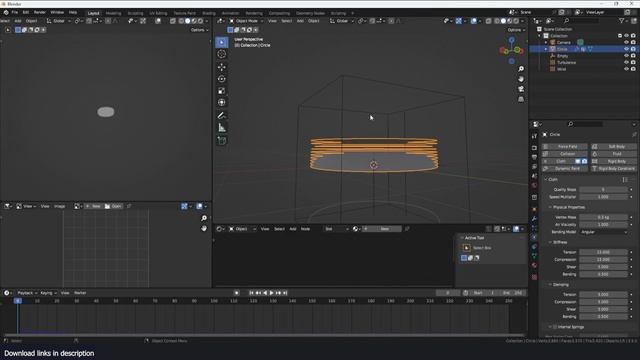Open the Bending Model Angular dropdown
The image size is (640, 360).
(x=604, y=232)
